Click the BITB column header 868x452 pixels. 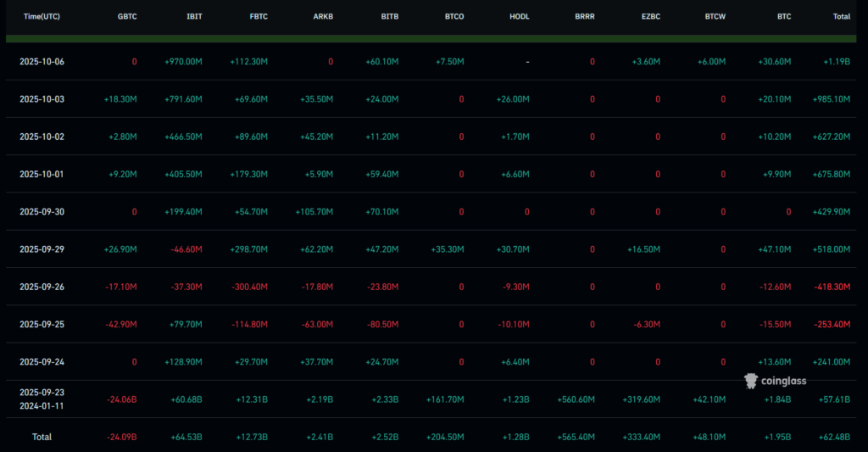click(387, 16)
